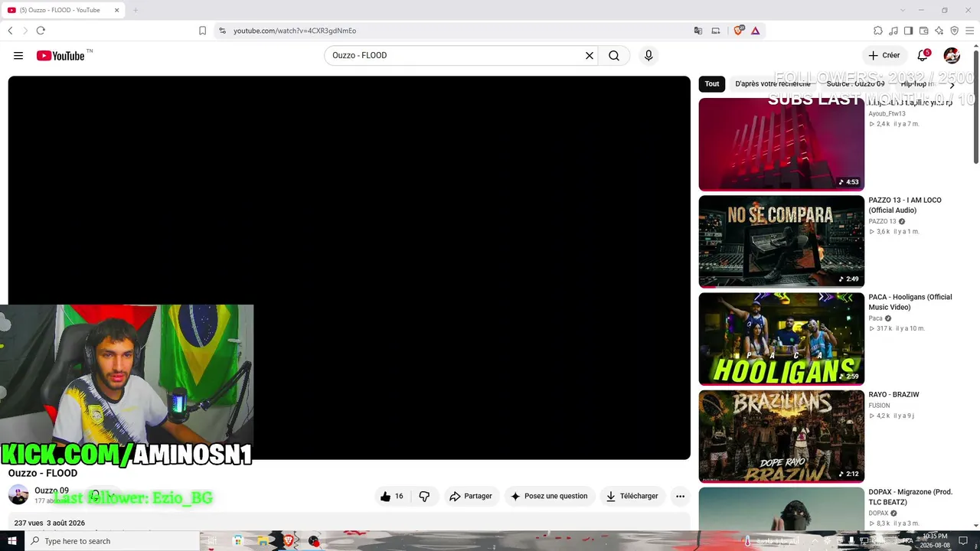Open more actions three-dot menu
The width and height of the screenshot is (980, 551).
pyautogui.click(x=680, y=496)
